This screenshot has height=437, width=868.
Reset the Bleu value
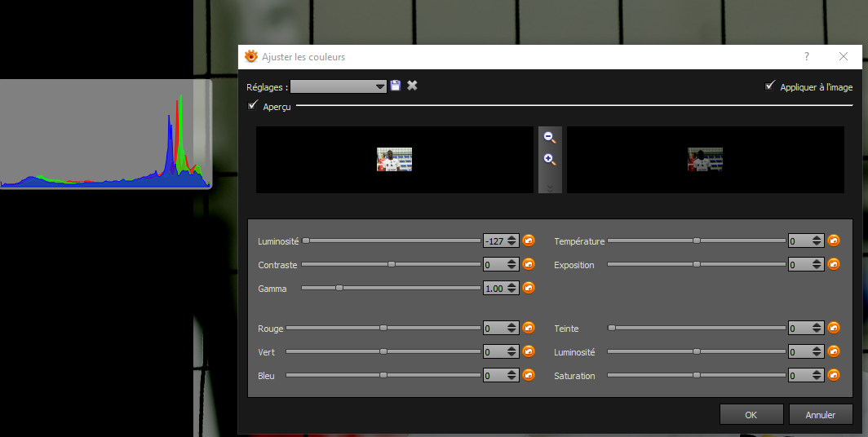529,375
